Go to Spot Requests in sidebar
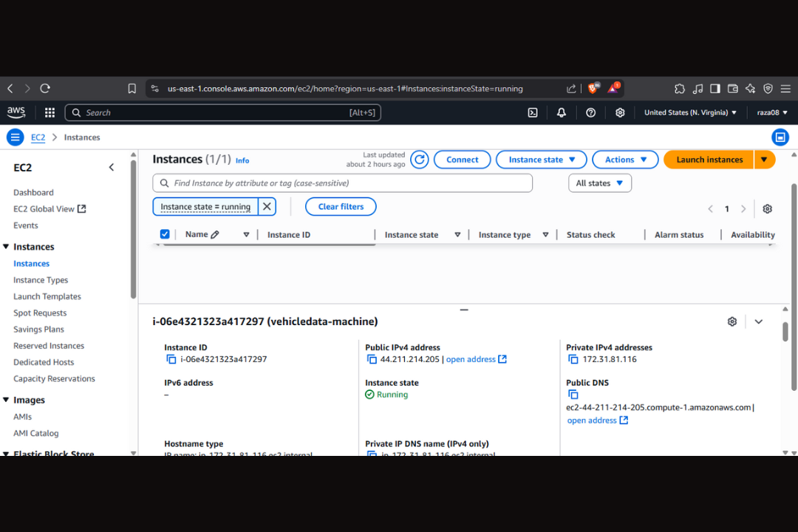The height and width of the screenshot is (532, 798). pos(40,313)
